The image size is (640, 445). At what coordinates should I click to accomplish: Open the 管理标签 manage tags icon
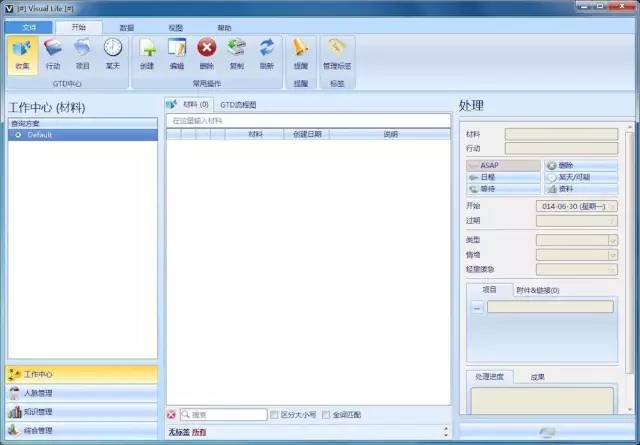[x=337, y=55]
